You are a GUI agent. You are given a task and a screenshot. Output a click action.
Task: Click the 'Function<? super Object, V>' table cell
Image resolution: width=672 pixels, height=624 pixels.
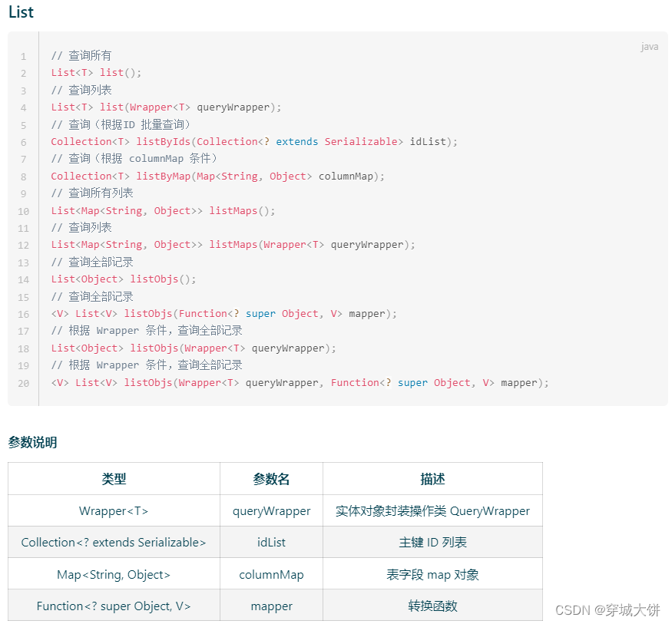click(x=114, y=606)
